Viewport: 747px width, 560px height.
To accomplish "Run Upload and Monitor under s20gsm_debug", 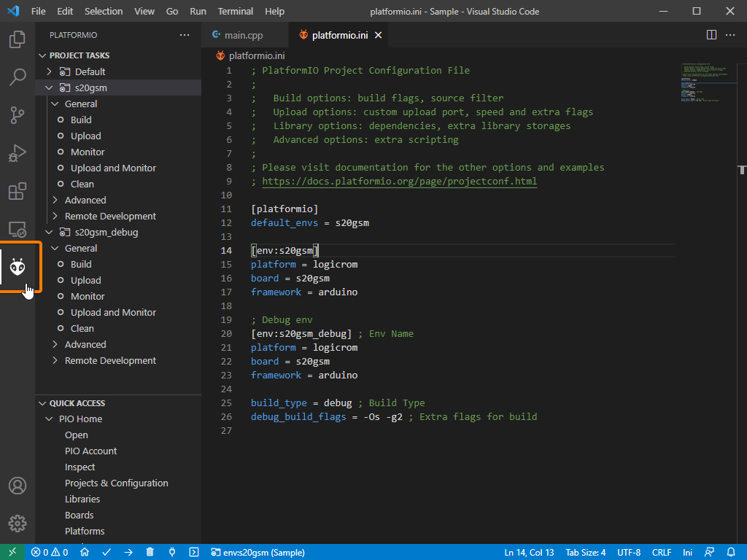I will coord(113,312).
